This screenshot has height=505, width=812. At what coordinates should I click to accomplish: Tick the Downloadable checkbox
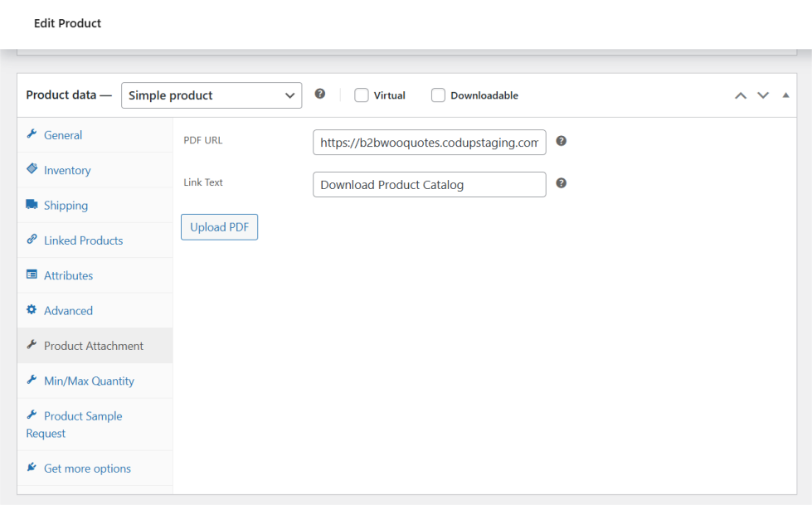(438, 95)
